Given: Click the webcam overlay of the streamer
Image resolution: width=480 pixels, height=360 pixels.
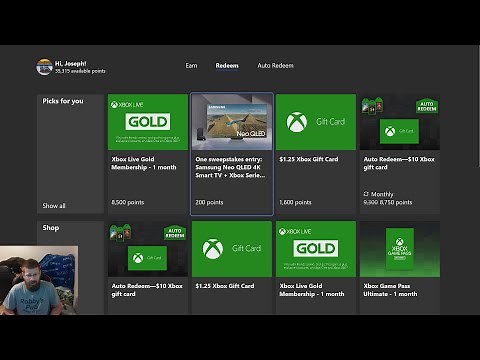Looking at the screenshot, I should (x=39, y=280).
